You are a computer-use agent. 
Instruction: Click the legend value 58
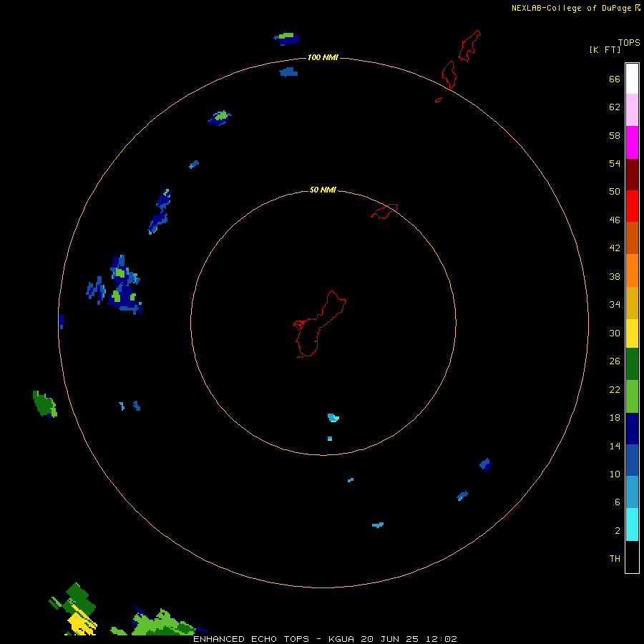point(615,135)
